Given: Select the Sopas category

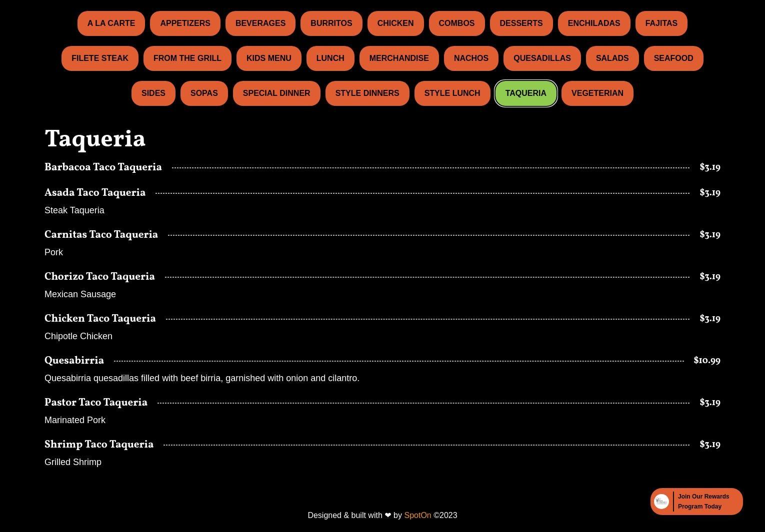Looking at the screenshot, I should click(x=204, y=93).
